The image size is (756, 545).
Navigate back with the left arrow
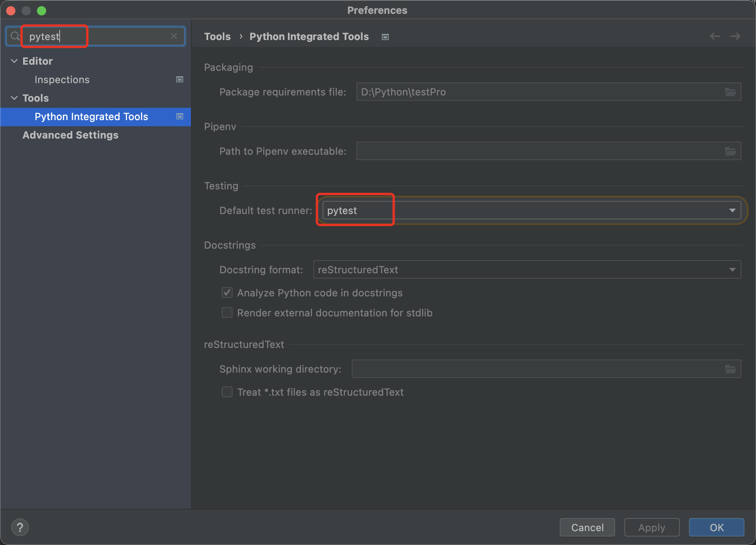coord(714,36)
